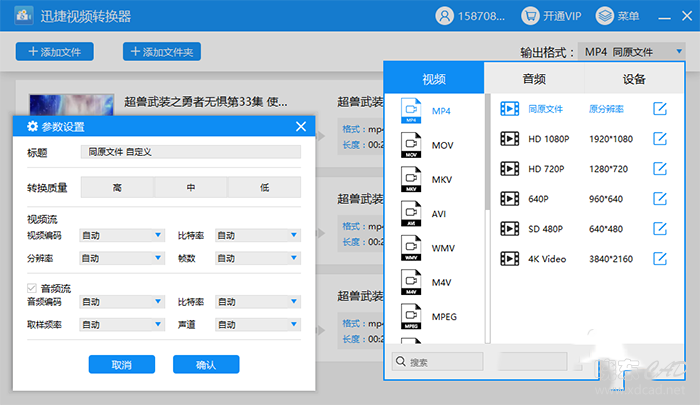Viewport: 700px width, 405px height.
Task: Click the film icon for SD 480P
Action: pos(509,229)
